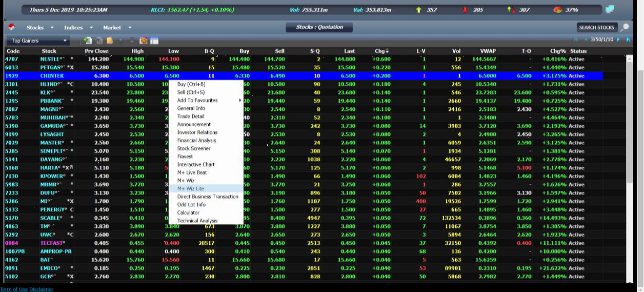Image resolution: width=644 pixels, height=292 pixels.
Task: Select Technical Analysis menu entry
Action: [197, 221]
